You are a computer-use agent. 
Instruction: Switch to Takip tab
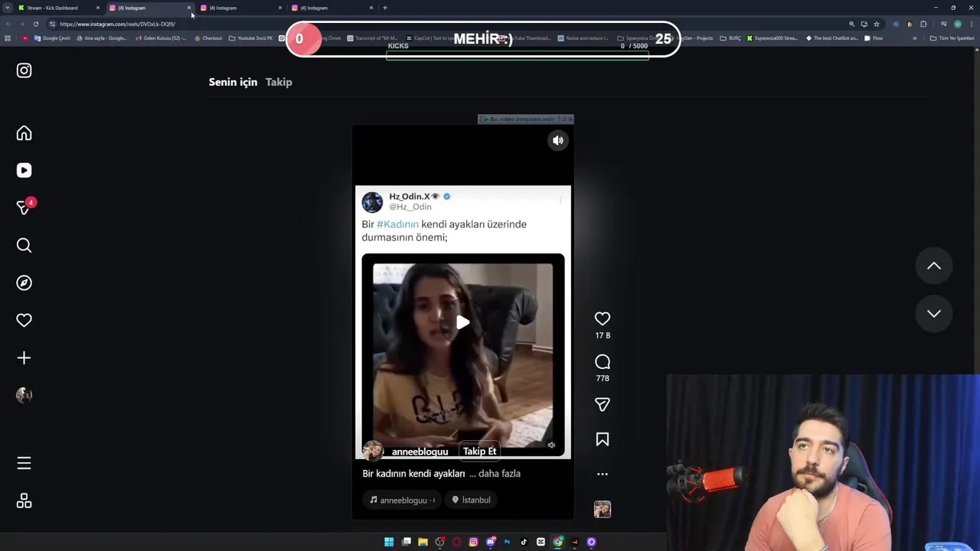(x=279, y=82)
